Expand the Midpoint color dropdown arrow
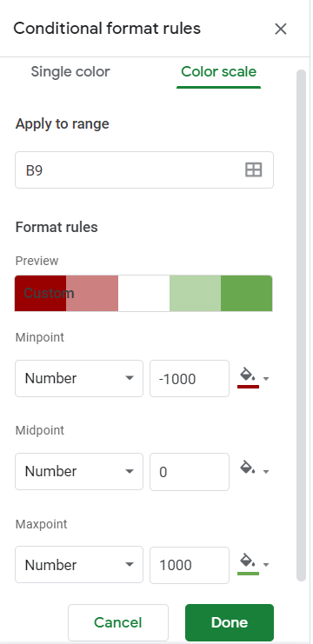 tap(266, 472)
